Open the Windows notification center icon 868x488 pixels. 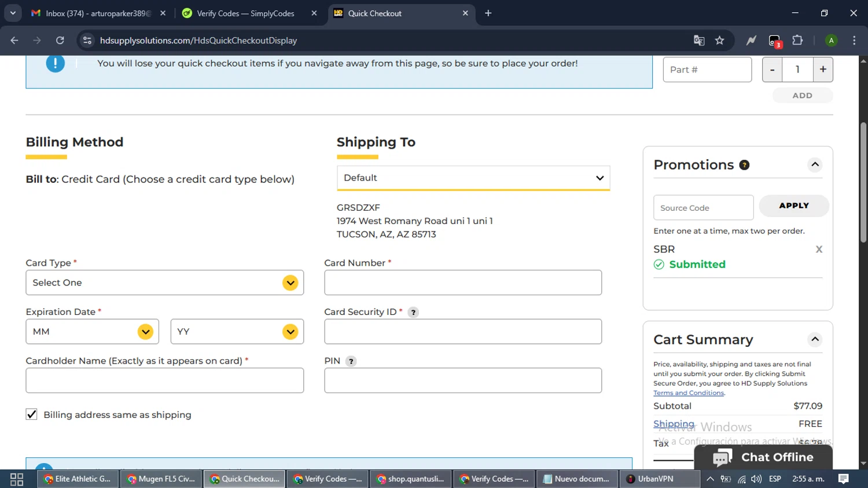click(x=844, y=479)
